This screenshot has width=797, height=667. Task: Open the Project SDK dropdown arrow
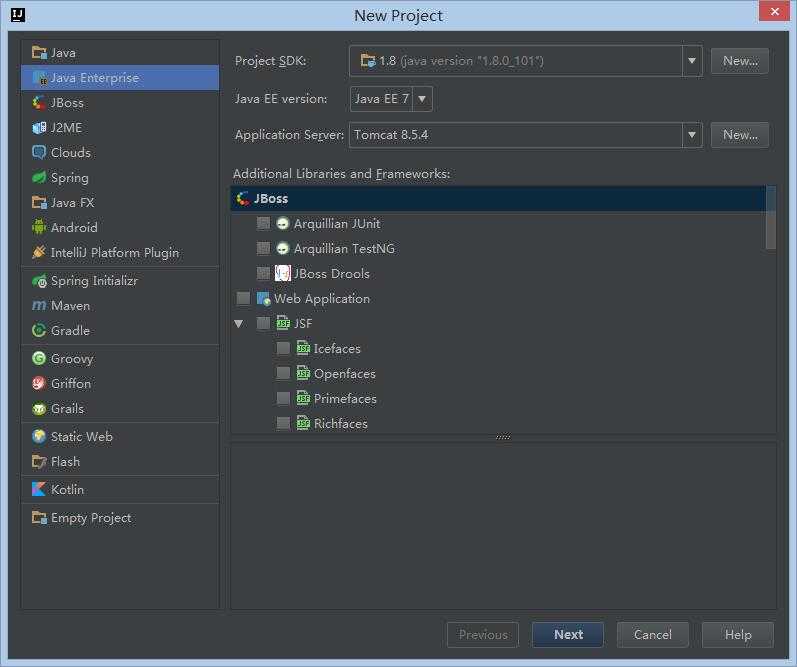tap(692, 61)
